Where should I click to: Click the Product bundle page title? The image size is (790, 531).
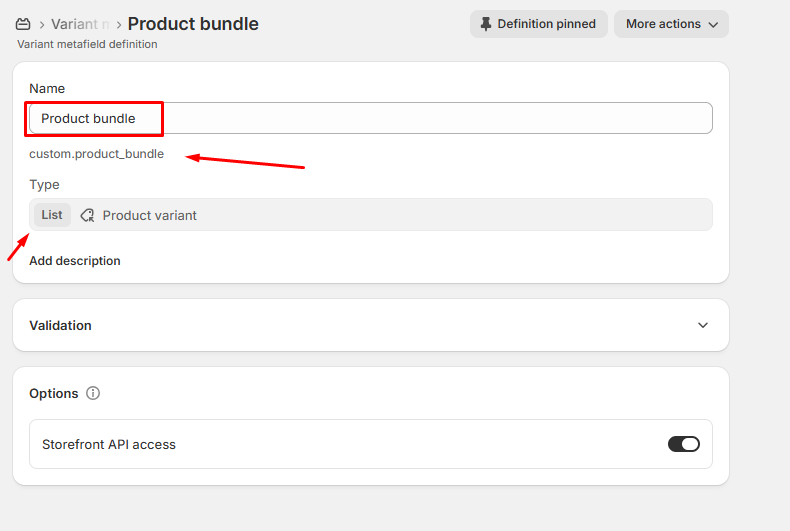coord(193,24)
